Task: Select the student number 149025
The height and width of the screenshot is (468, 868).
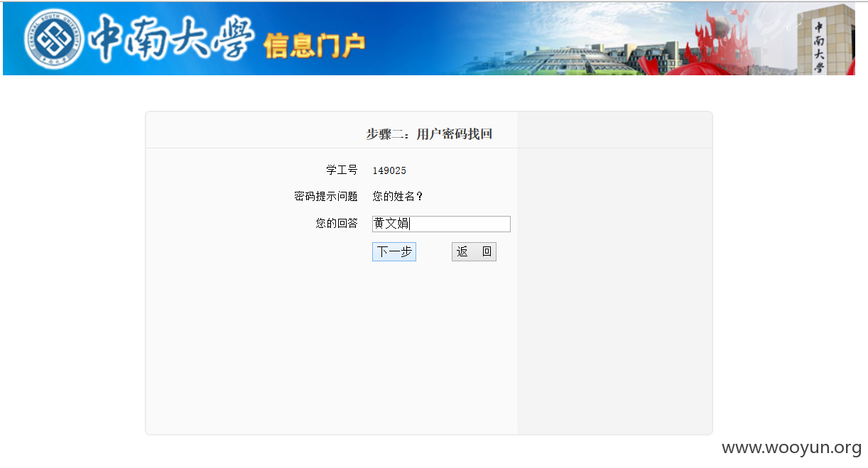Action: [x=389, y=170]
